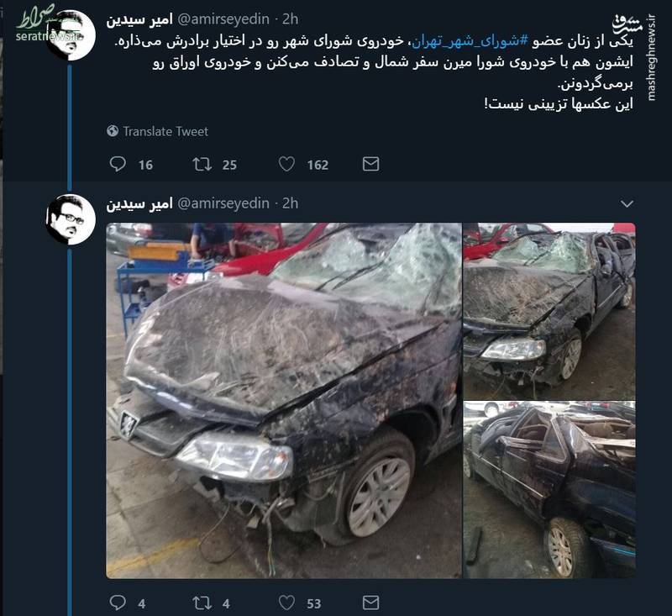The height and width of the screenshot is (616, 672).
Task: Click the 2h timestamp on second tweet
Action: [290, 203]
